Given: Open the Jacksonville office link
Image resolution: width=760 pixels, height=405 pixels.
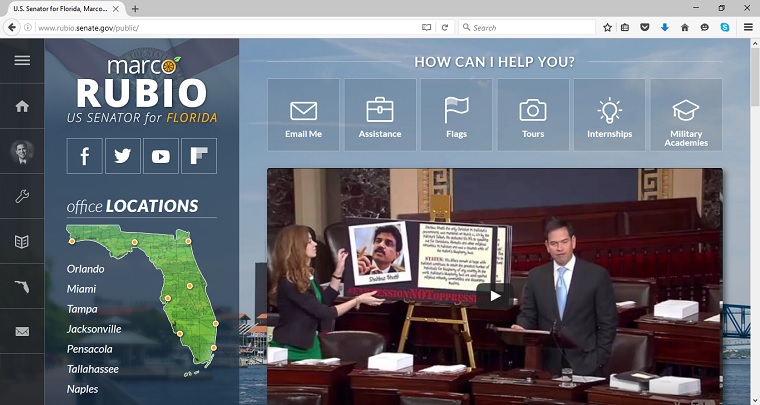Looking at the screenshot, I should (94, 329).
